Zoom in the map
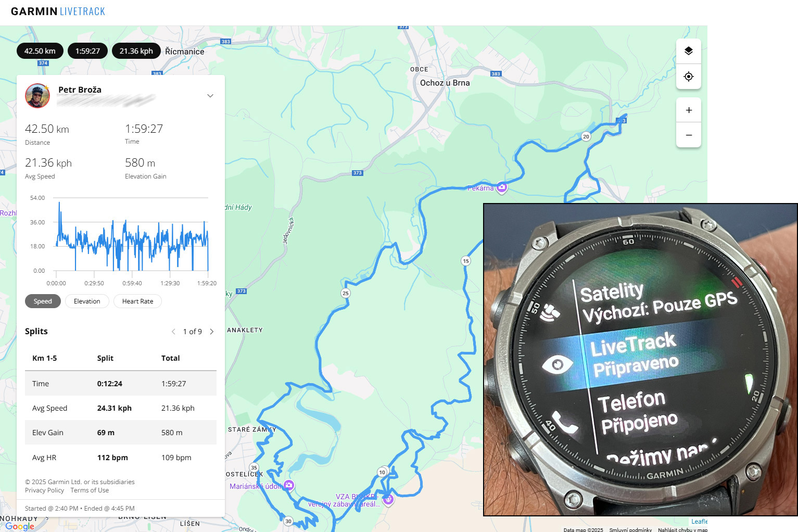This screenshot has width=798, height=532. (689, 110)
